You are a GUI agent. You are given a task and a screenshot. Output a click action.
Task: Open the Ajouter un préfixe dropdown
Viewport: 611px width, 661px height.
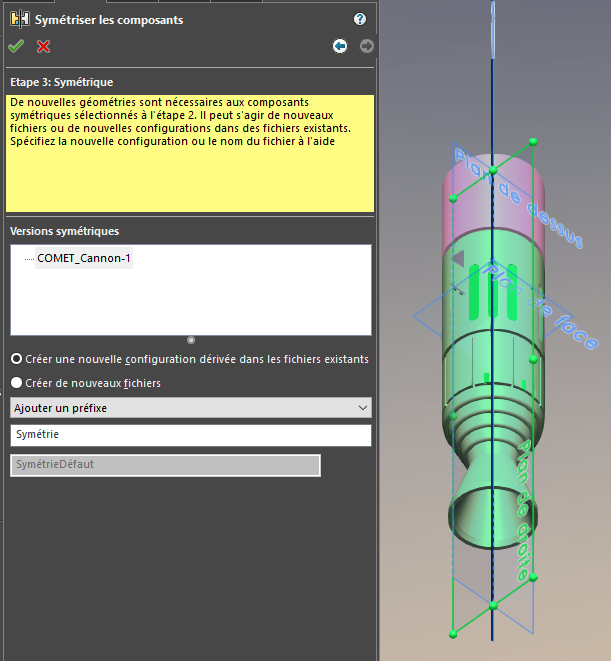tap(191, 408)
